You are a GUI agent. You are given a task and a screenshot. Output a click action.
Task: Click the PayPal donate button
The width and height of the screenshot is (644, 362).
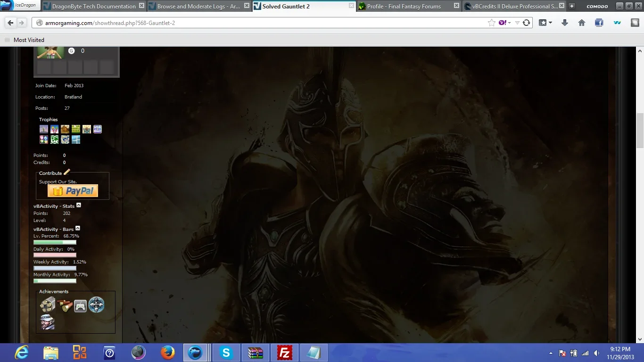[73, 191]
